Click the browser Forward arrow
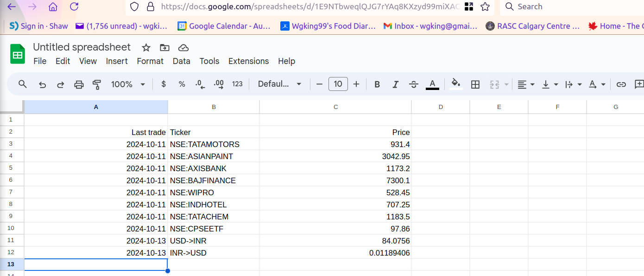The width and height of the screenshot is (644, 276). [x=32, y=6]
